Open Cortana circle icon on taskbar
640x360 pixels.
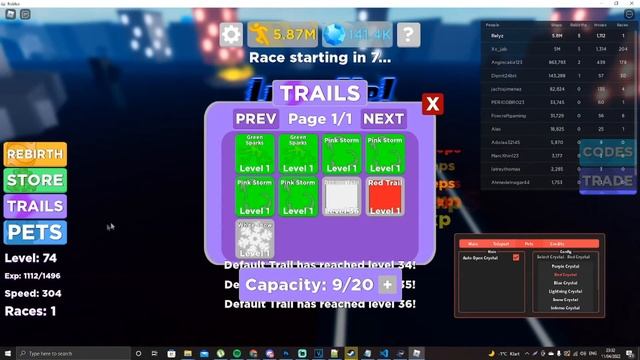(138, 353)
